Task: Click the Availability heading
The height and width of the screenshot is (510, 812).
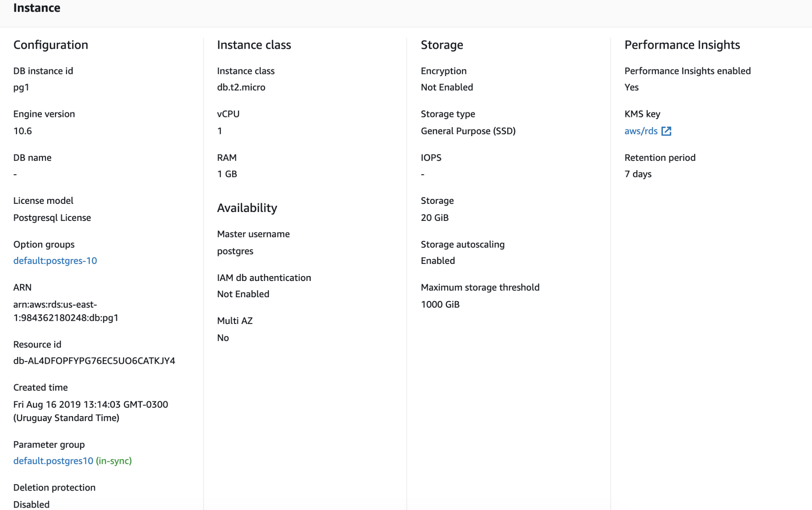Action: (x=247, y=208)
